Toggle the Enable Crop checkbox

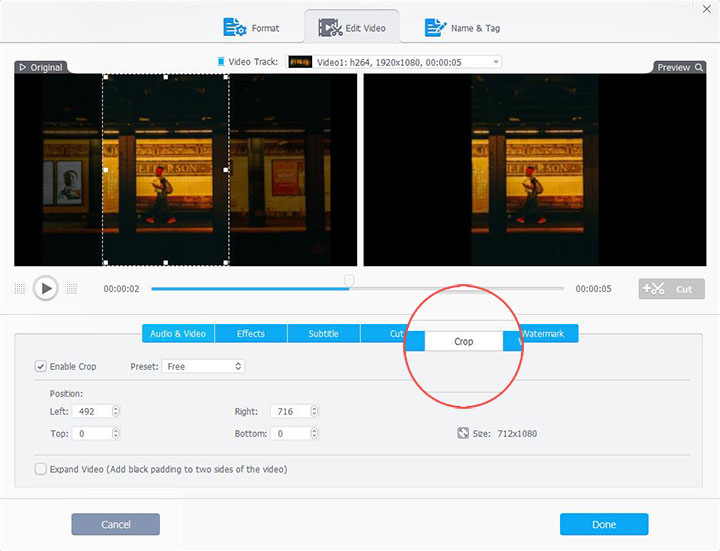click(40, 366)
